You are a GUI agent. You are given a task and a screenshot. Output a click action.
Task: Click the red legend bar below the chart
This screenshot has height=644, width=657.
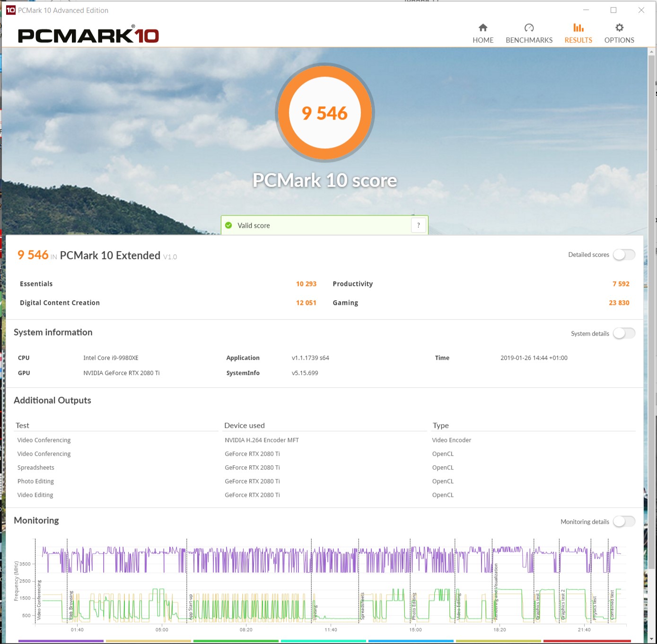pos(587,641)
